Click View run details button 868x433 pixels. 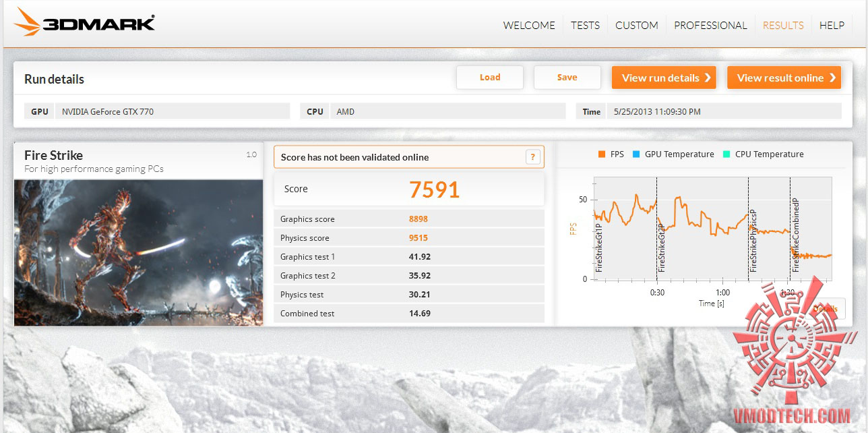664,78
